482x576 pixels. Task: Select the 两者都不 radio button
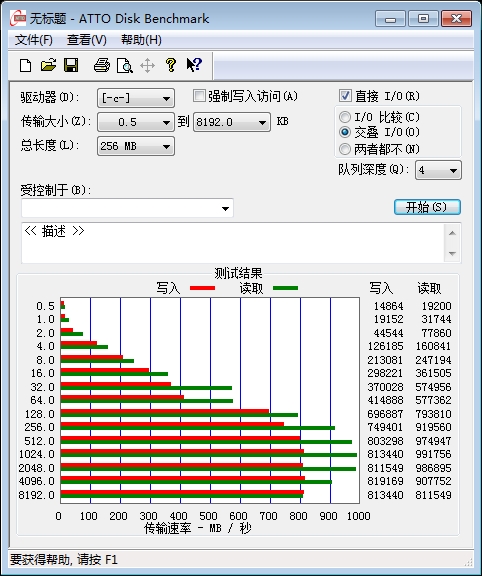pyautogui.click(x=345, y=149)
